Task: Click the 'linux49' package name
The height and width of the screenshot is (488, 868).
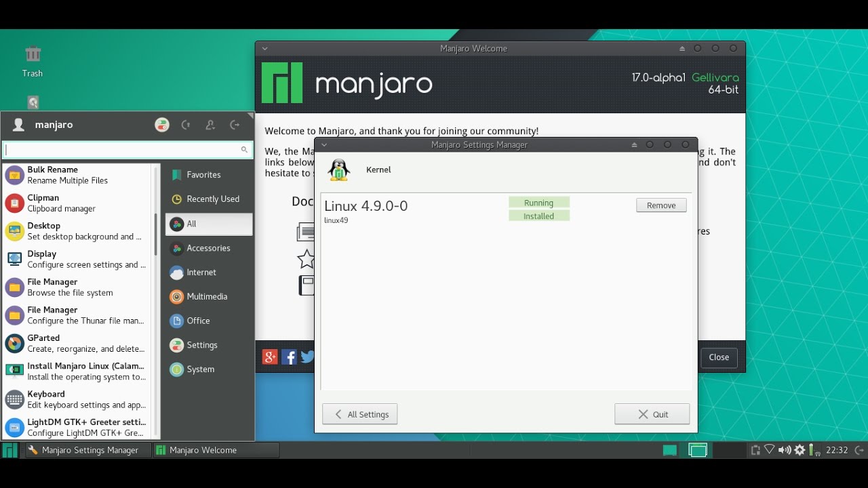Action: click(336, 220)
